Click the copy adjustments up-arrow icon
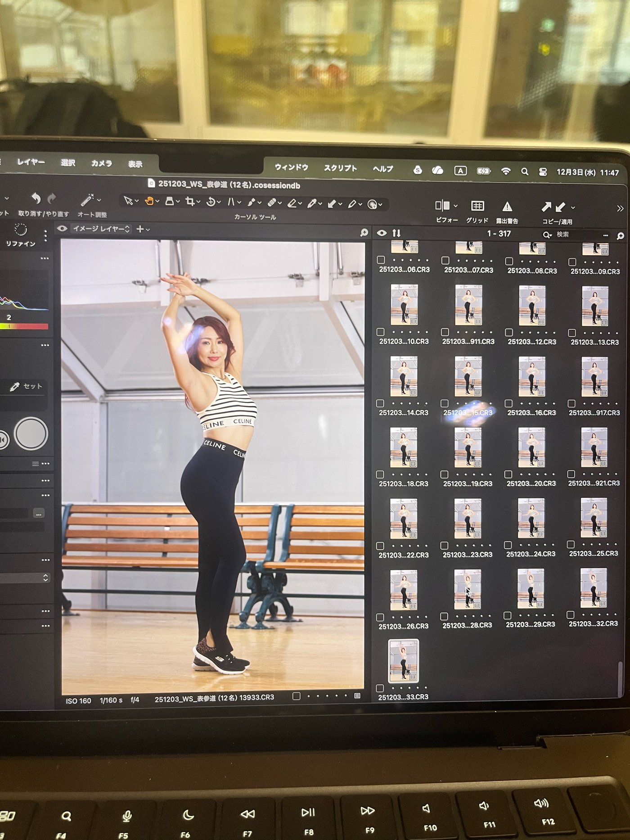The height and width of the screenshot is (840, 630). coord(546,207)
